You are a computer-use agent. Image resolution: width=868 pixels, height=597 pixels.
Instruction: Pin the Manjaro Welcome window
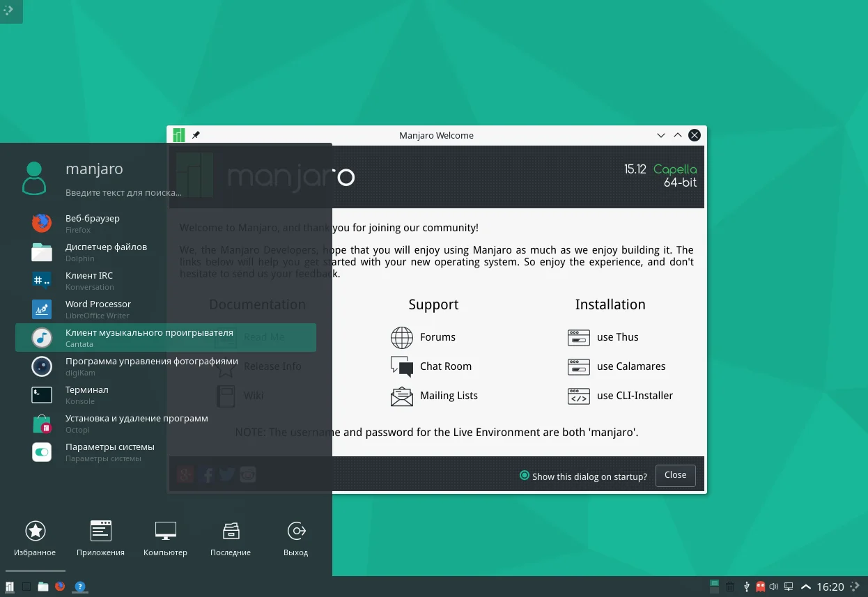coord(196,135)
